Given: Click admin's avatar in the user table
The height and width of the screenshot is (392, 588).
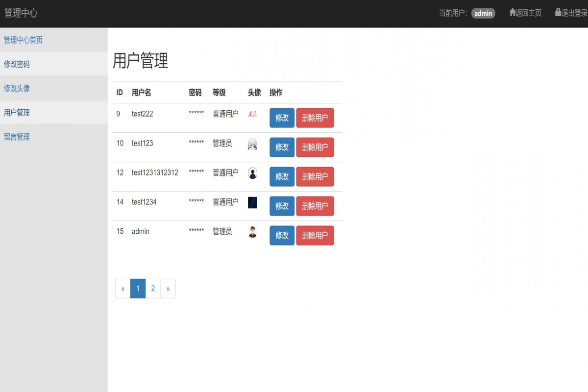Looking at the screenshot, I should [x=252, y=232].
